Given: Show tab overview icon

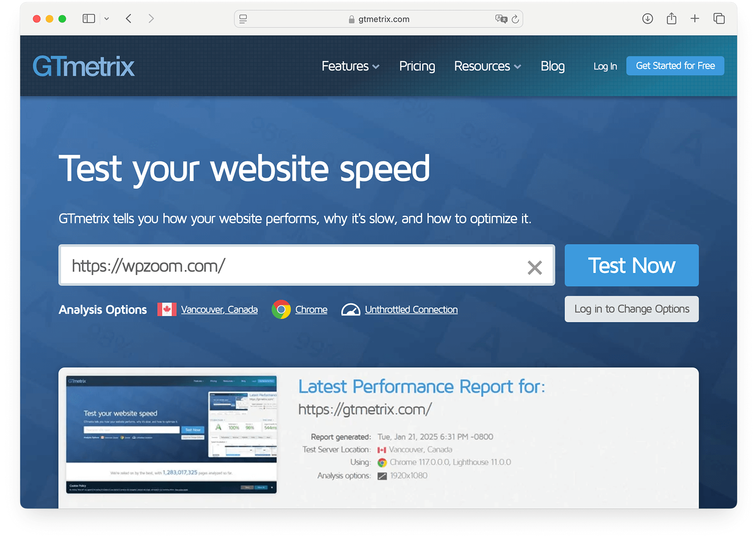Looking at the screenshot, I should coord(719,19).
